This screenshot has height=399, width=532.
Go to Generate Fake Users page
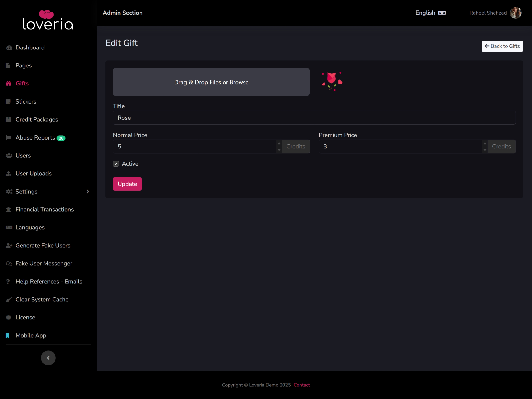click(x=43, y=246)
